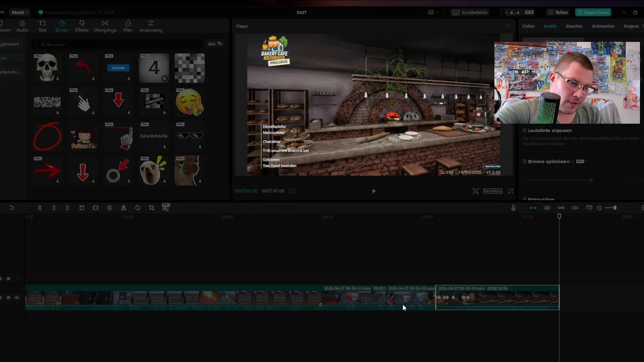The image size is (644, 362).
Task: Open the Übergänge transitions tab
Action: pyautogui.click(x=105, y=26)
